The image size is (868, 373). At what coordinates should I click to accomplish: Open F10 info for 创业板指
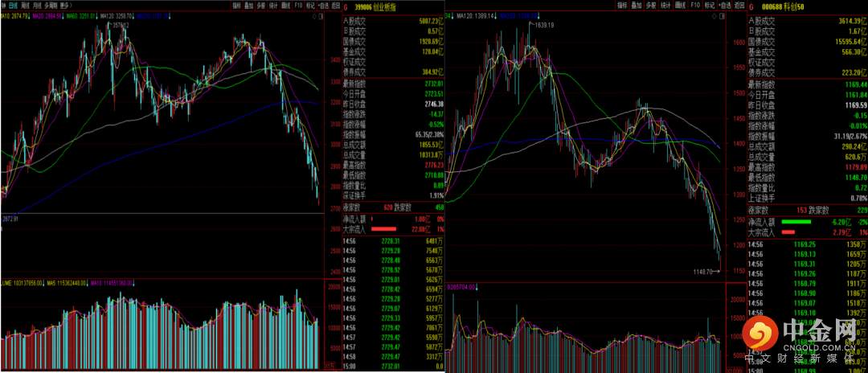click(x=298, y=6)
